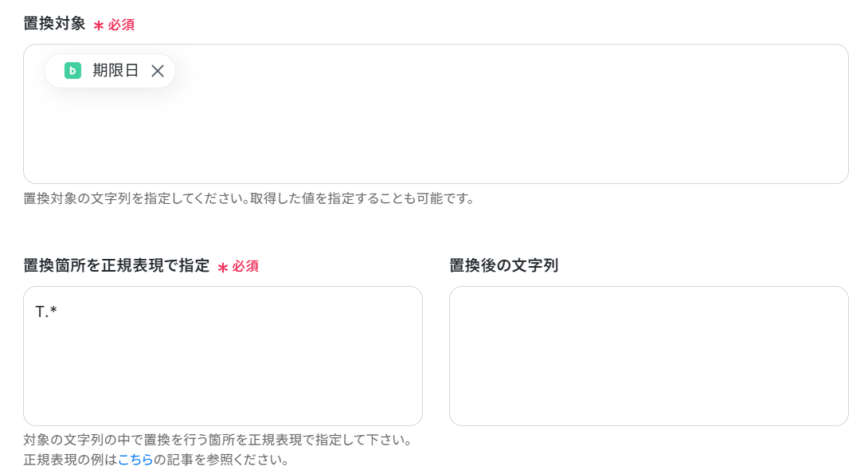Click the 置換箇所を正規表現で指定 label
The height and width of the screenshot is (474, 868).
tap(116, 266)
